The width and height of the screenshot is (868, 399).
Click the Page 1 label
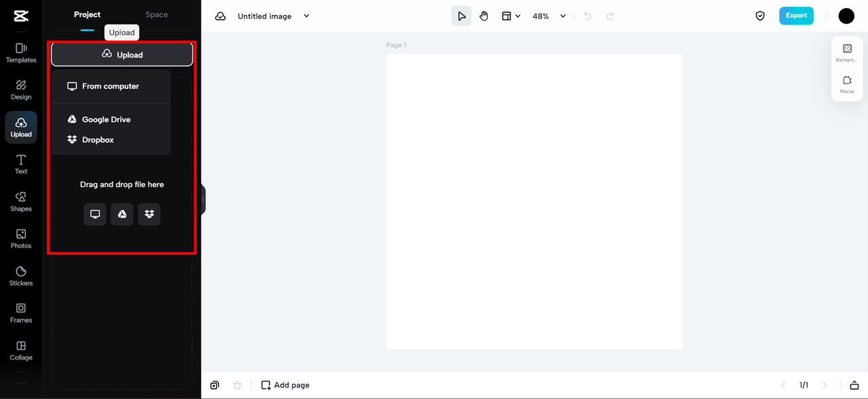click(396, 45)
